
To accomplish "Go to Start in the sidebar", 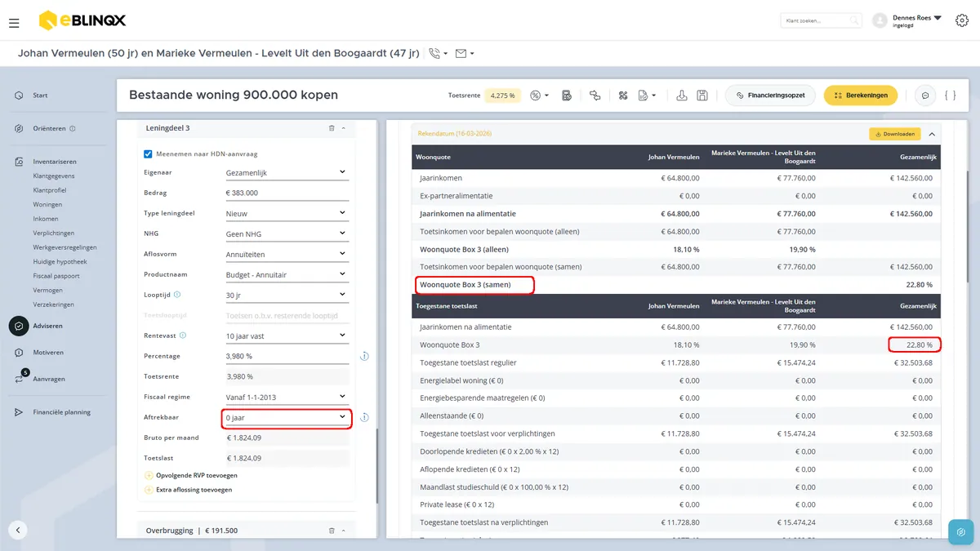I will point(40,96).
